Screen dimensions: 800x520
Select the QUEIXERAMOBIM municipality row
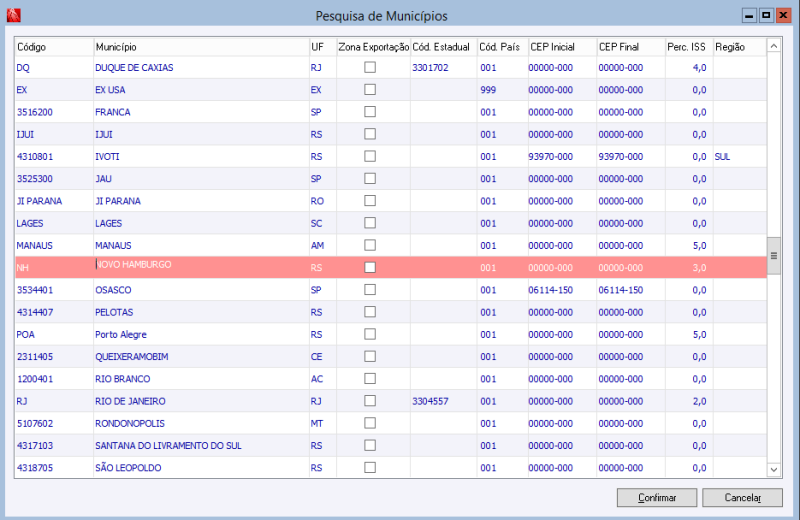tap(391, 356)
